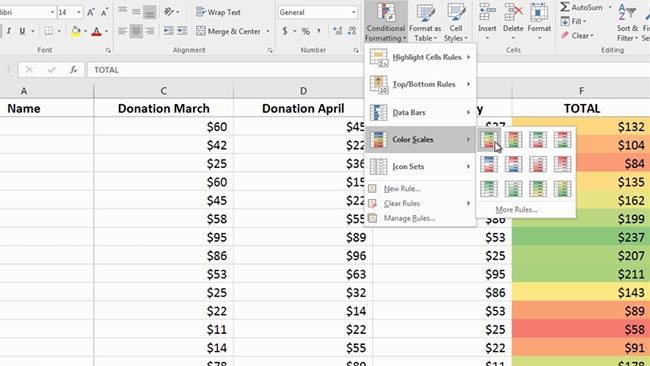The width and height of the screenshot is (650, 366).
Task: Open Data Bars submenu
Action: click(420, 112)
